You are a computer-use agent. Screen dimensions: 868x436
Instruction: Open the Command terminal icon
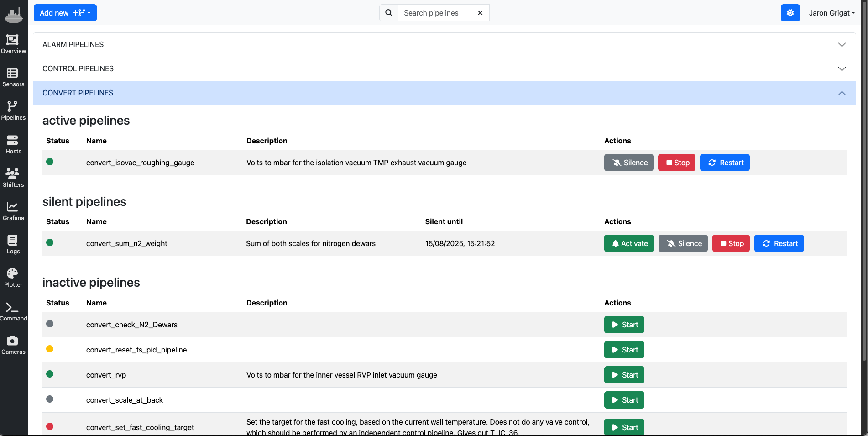click(x=13, y=311)
